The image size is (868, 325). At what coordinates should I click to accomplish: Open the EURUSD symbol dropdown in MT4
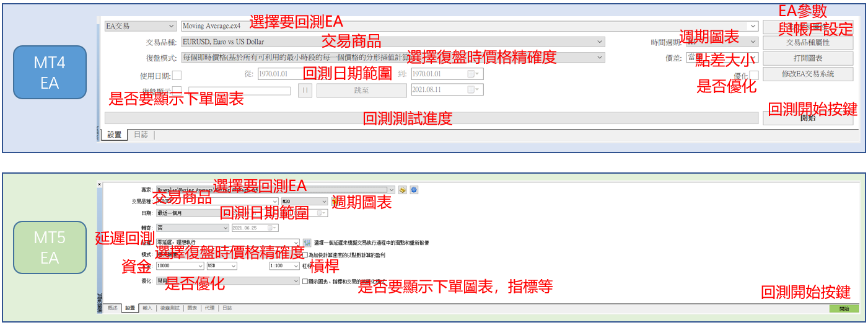(393, 42)
